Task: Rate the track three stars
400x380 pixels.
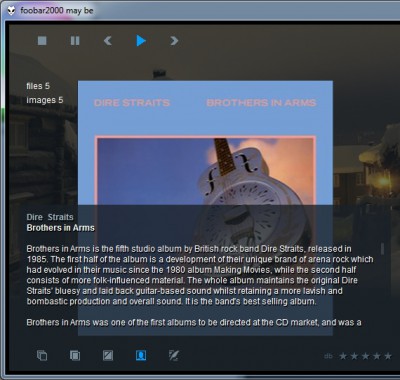Action: pos(366,356)
